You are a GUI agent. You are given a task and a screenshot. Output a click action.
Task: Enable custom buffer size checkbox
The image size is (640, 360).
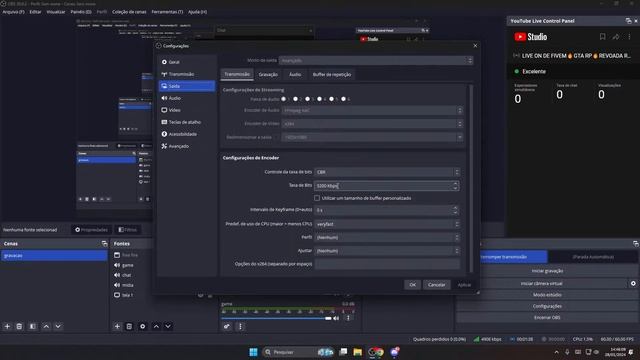(x=317, y=198)
